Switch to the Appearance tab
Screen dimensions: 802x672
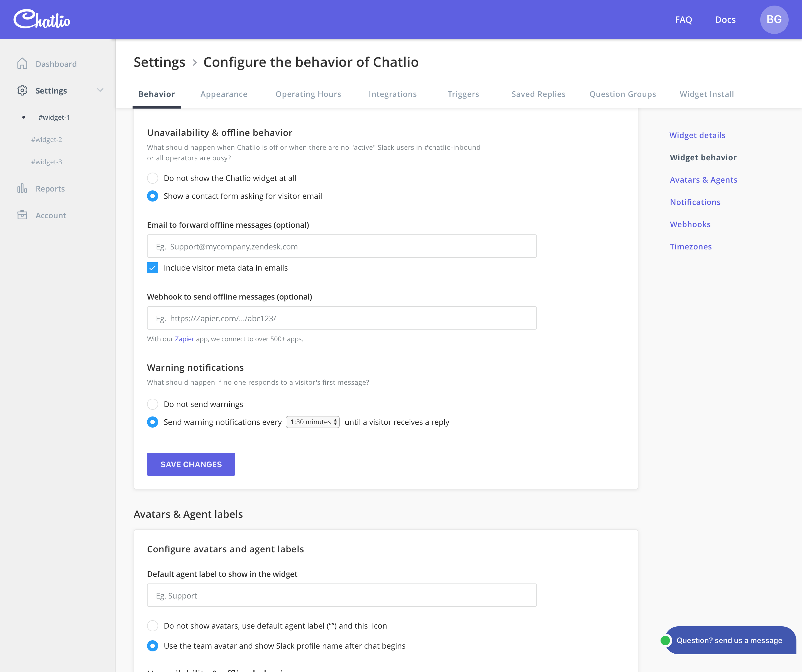pyautogui.click(x=224, y=94)
